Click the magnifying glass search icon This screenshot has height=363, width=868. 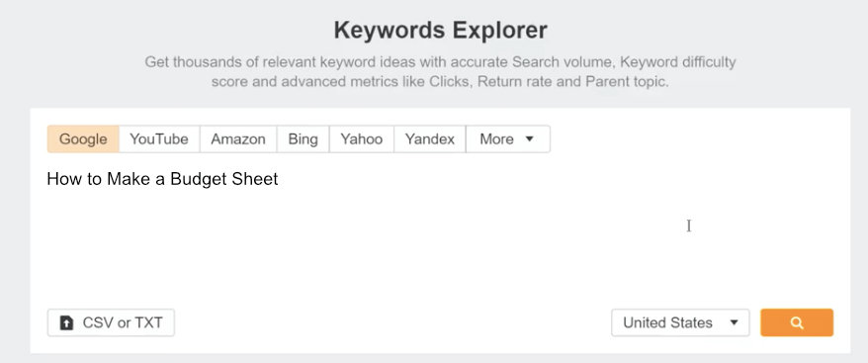coord(797,322)
